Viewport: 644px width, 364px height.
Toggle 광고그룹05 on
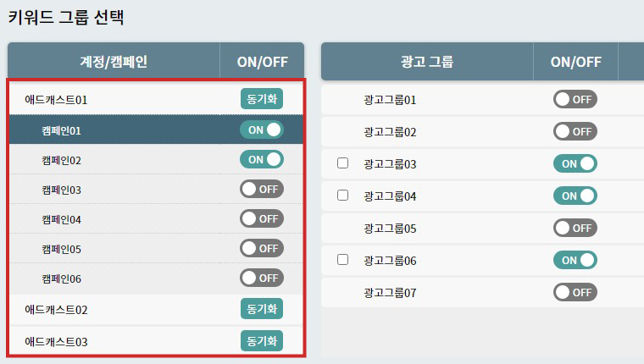pyautogui.click(x=575, y=228)
